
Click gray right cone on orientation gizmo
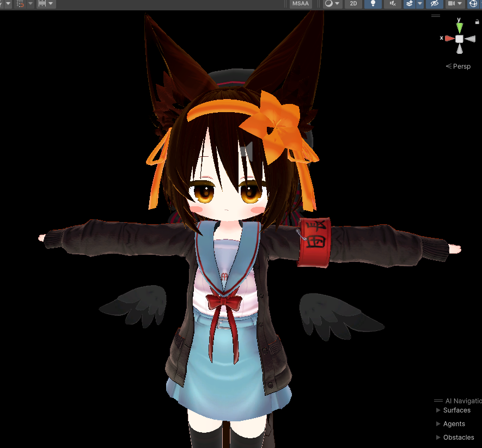[x=470, y=39]
